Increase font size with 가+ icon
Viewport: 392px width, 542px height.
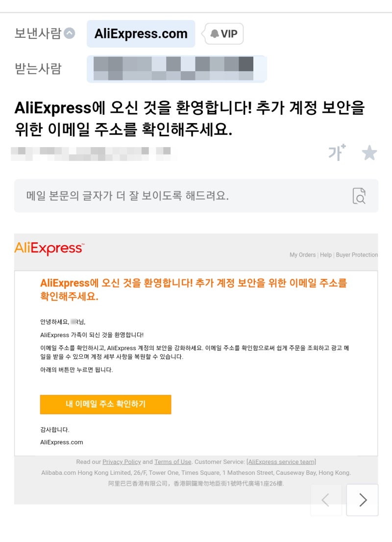pyautogui.click(x=337, y=153)
